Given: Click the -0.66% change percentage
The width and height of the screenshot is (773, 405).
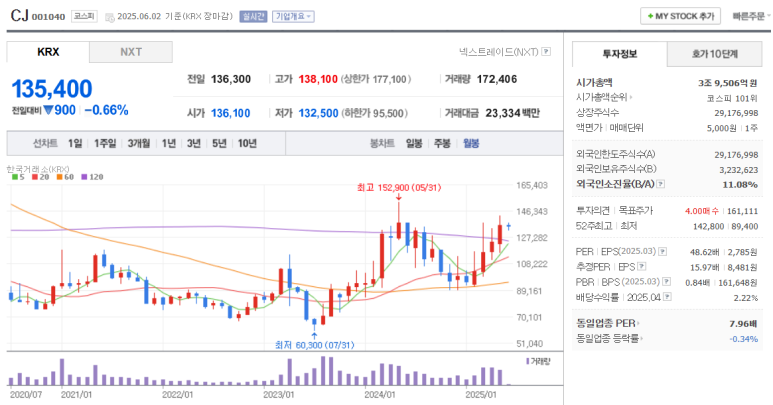Looking at the screenshot, I should 106,110.
